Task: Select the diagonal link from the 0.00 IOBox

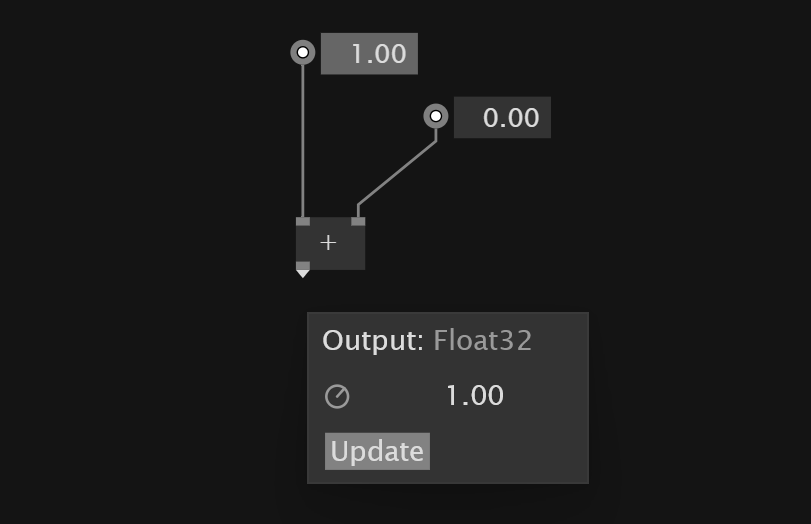Action: coord(397,173)
